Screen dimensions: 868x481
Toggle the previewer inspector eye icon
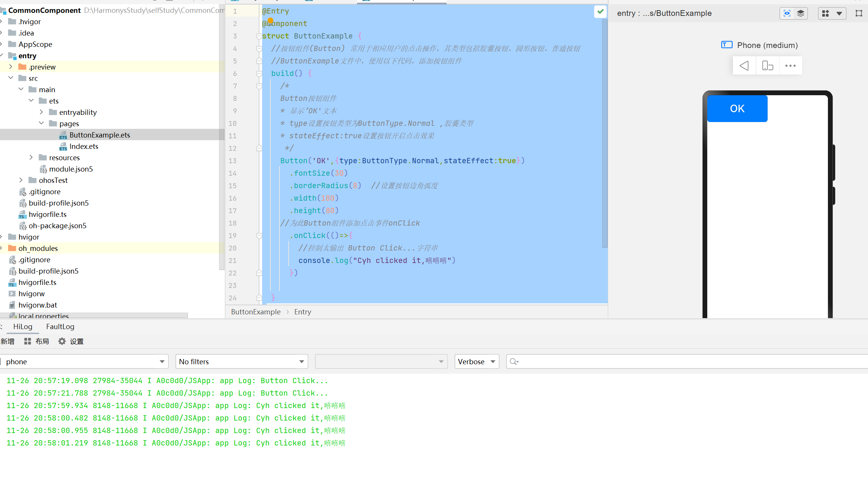pyautogui.click(x=787, y=13)
